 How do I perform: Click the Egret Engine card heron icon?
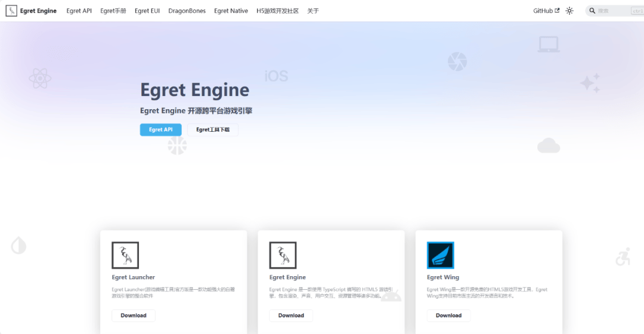pos(283,255)
